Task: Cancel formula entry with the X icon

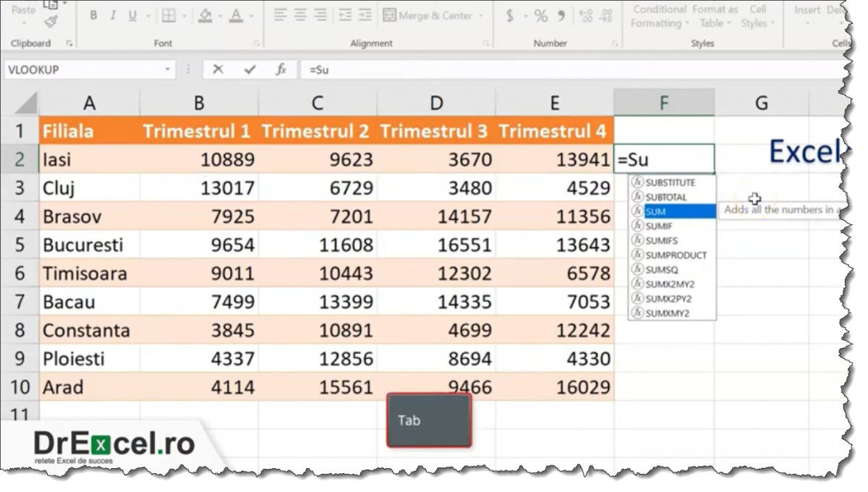Action: (x=219, y=69)
